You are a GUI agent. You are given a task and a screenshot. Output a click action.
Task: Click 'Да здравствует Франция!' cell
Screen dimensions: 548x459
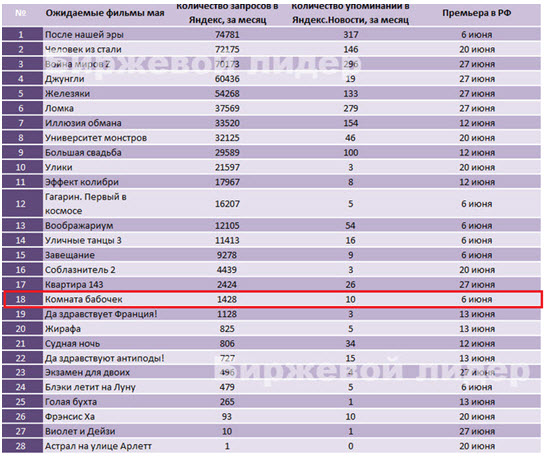[101, 314]
